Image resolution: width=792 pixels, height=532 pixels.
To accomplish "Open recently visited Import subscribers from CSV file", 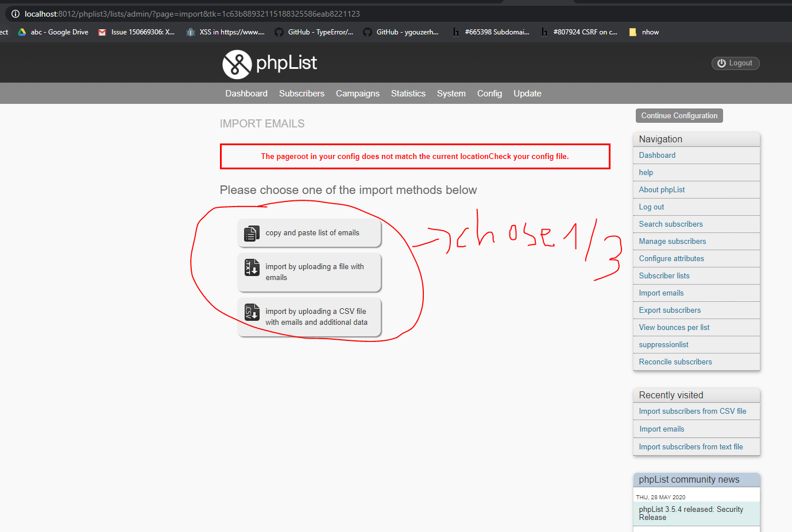I will click(x=693, y=411).
